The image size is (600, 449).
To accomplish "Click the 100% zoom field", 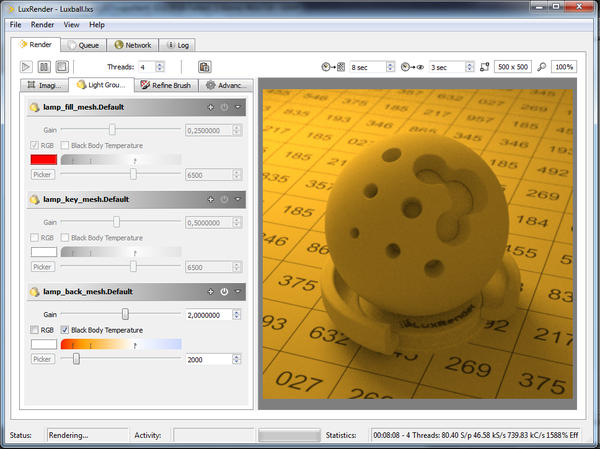I will [x=564, y=67].
